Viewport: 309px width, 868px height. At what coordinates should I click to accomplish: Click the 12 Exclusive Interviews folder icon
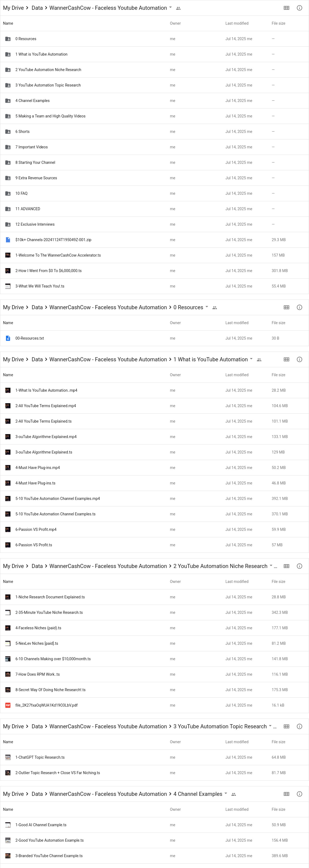[8, 224]
